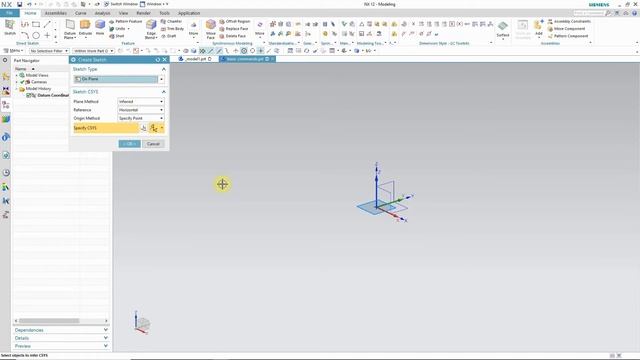Viewport: 640px width, 360px height.
Task: Collapse the Sketch Type section
Action: tap(164, 69)
